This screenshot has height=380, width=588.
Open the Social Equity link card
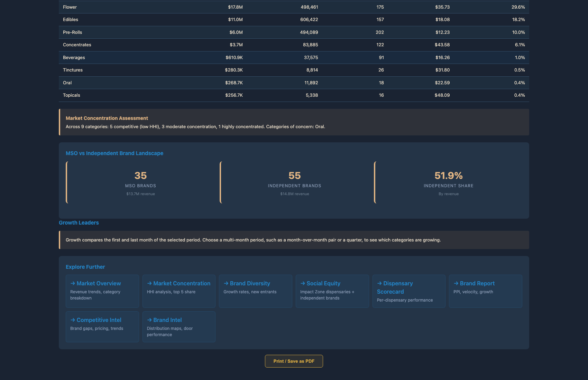[x=332, y=291]
